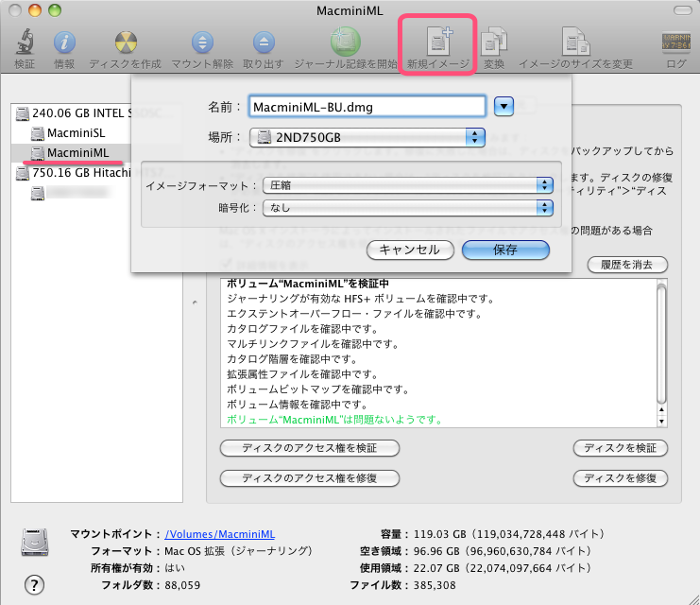
Task: Open the Info (情報) toolbar icon
Action: 64,43
